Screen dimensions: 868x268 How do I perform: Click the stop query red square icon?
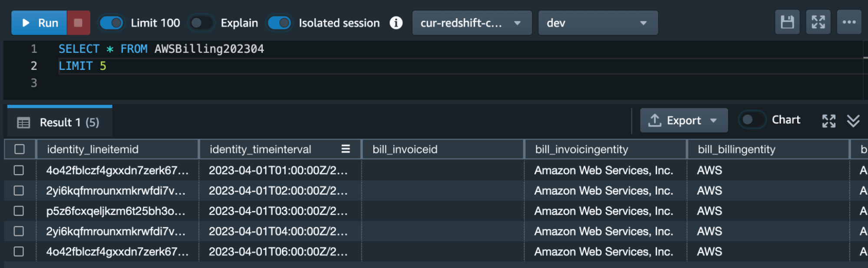(78, 22)
